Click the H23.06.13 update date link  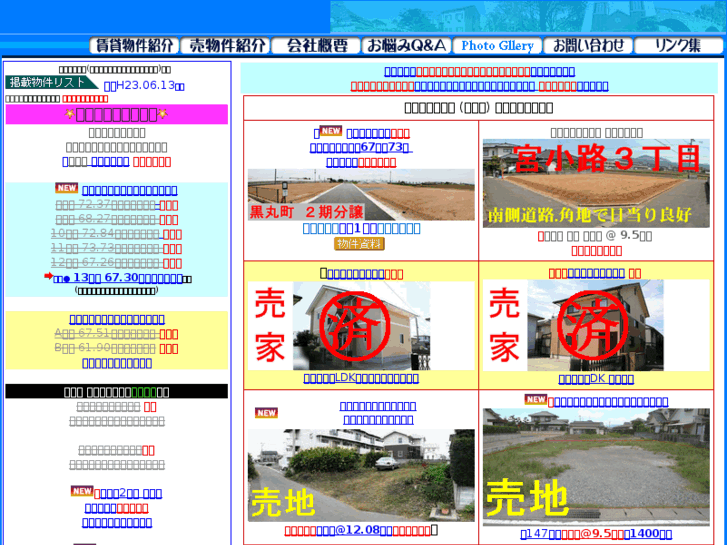(144, 86)
